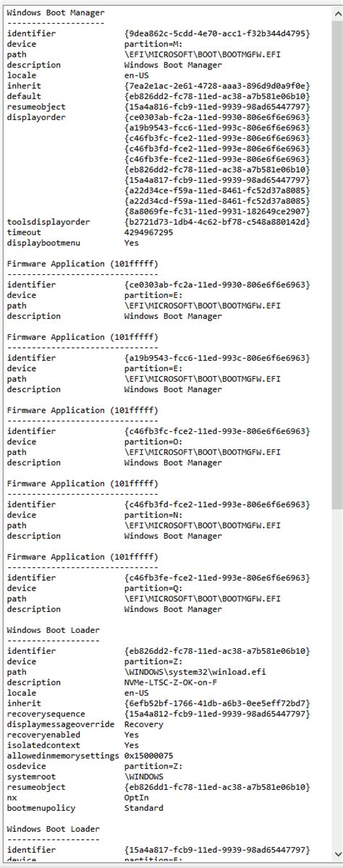Click the timeout value 4294967295
The image size is (343, 868).
pyautogui.click(x=148, y=232)
